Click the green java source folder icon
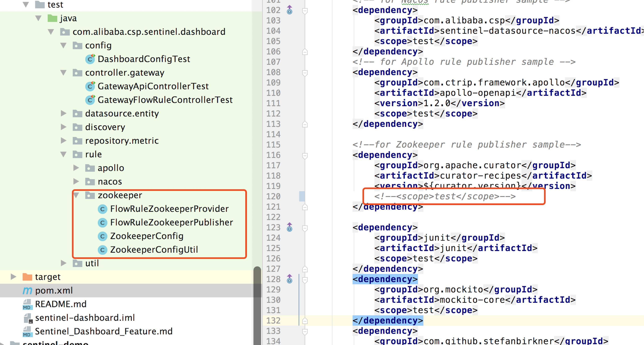 (52, 18)
